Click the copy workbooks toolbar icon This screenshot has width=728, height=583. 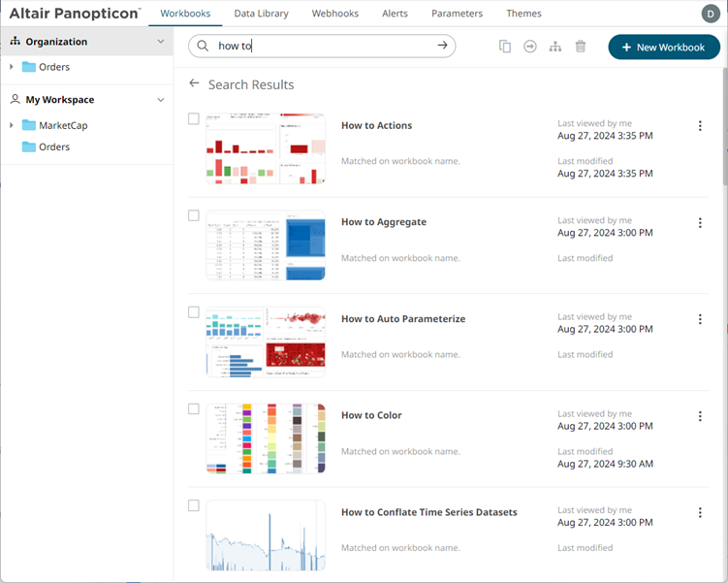click(504, 47)
